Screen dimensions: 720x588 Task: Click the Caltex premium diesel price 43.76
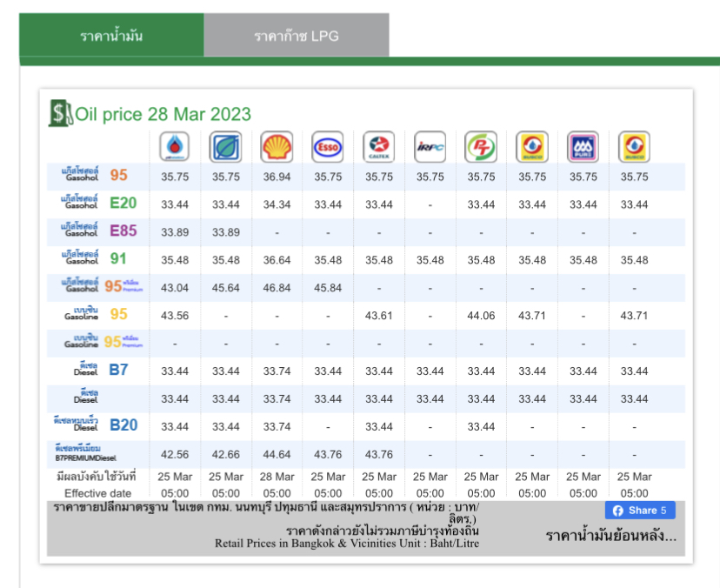(x=379, y=454)
